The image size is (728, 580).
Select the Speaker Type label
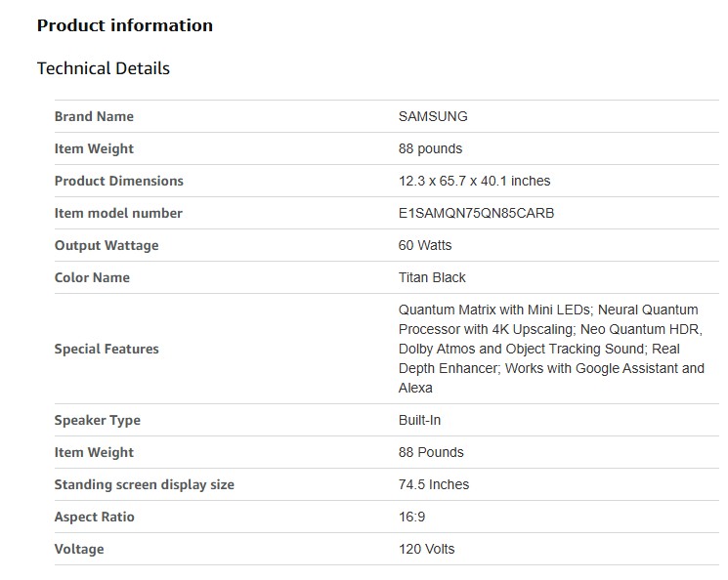coord(97,420)
